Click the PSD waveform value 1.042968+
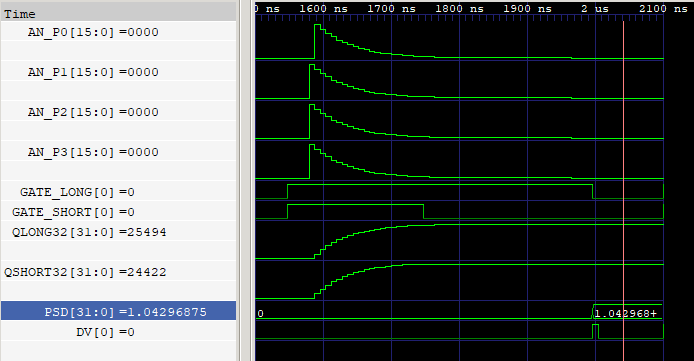This screenshot has height=361, width=694. click(626, 314)
